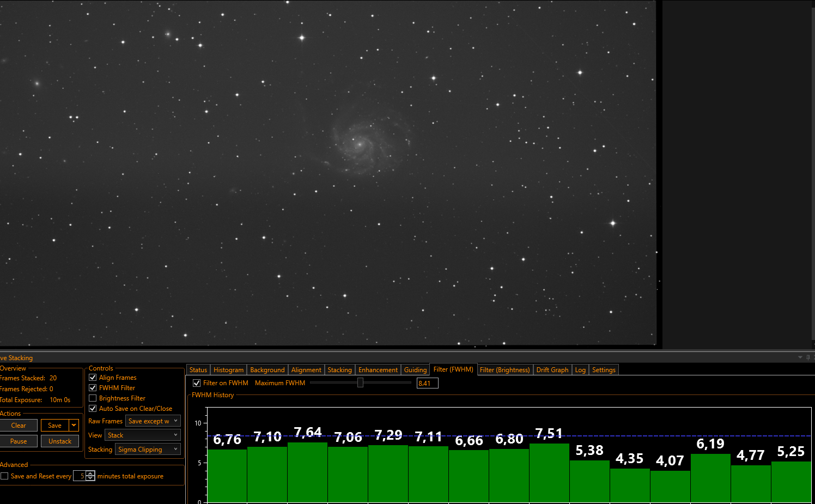This screenshot has height=504, width=815.
Task: Enable Save and Reset every checkbox
Action: (4, 476)
